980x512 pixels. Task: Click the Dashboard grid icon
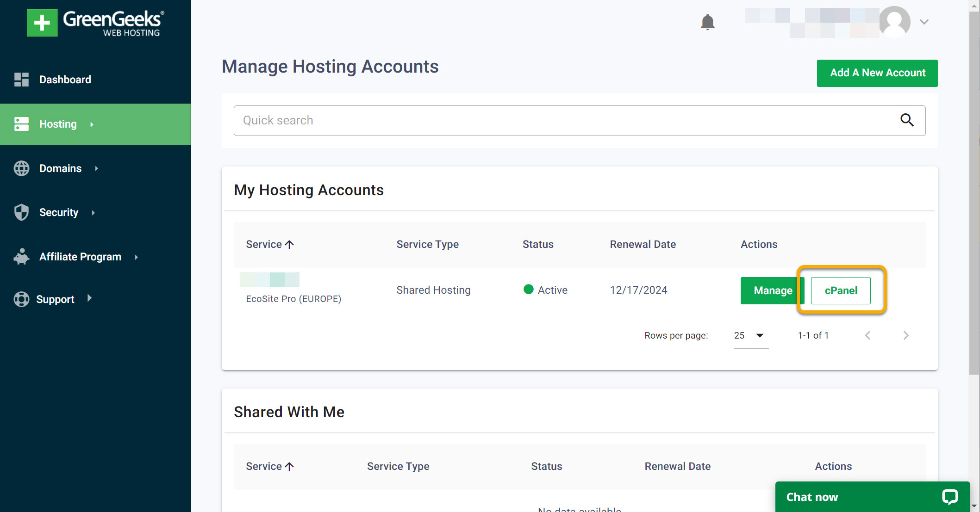click(21, 80)
